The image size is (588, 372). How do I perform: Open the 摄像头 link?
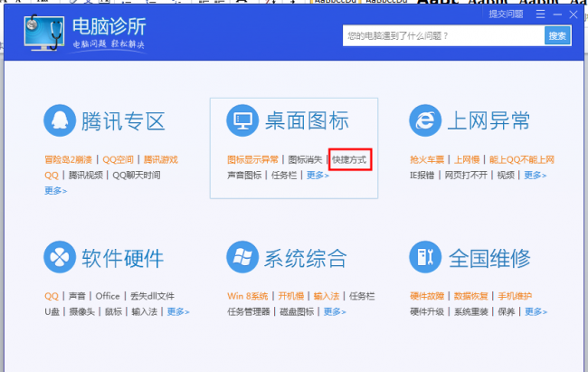click(81, 311)
